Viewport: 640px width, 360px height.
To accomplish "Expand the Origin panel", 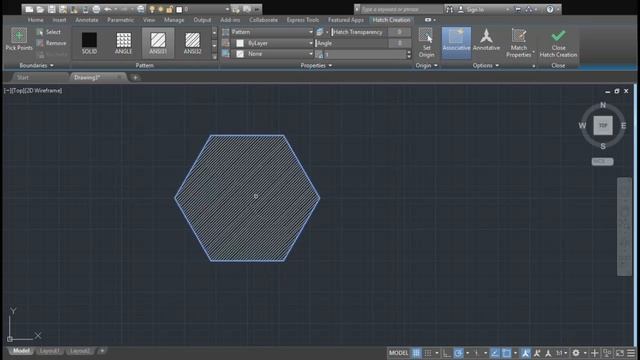I will click(x=427, y=65).
